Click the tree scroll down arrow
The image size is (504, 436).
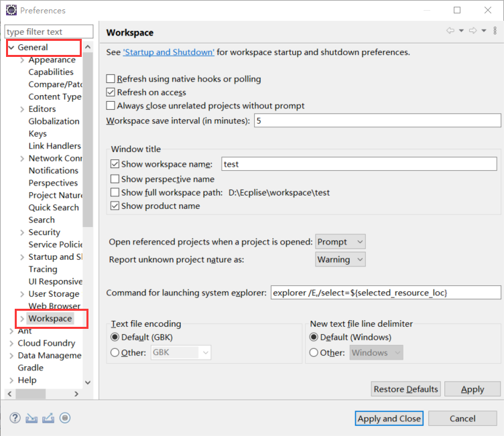(88, 382)
